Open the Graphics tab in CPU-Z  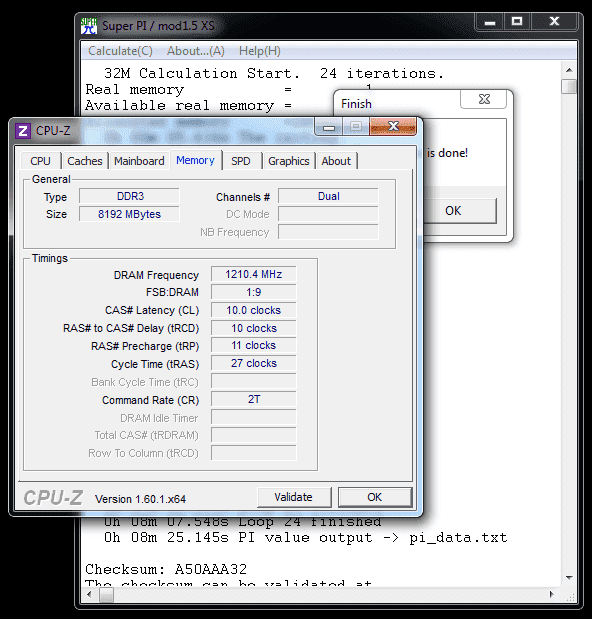289,161
